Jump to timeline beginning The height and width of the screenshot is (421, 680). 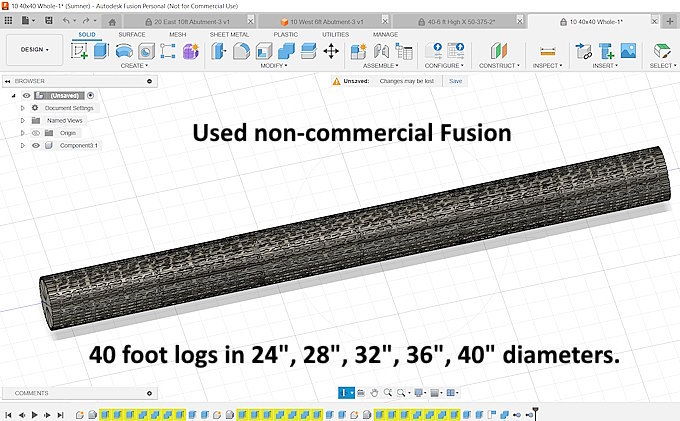[x=8, y=415]
